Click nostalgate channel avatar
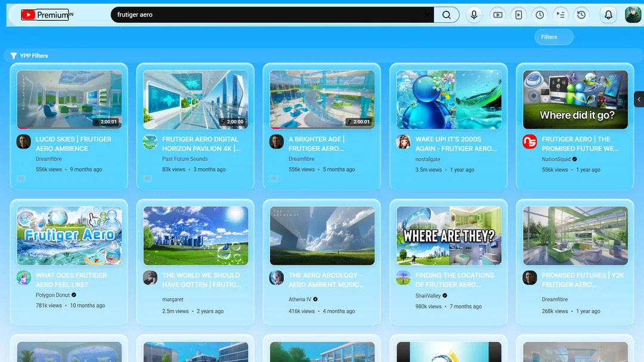Screen dimensions: 644x362 coord(403,142)
